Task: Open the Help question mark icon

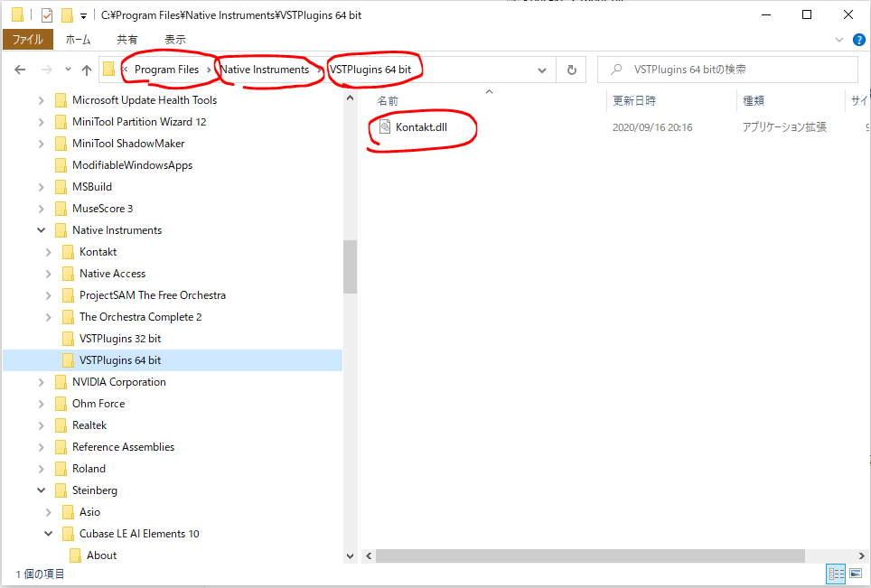Action: pyautogui.click(x=858, y=40)
